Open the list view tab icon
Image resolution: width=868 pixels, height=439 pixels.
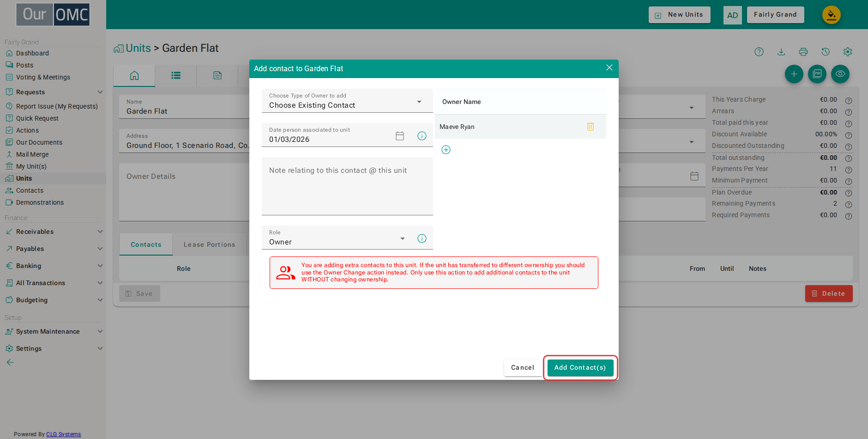176,76
